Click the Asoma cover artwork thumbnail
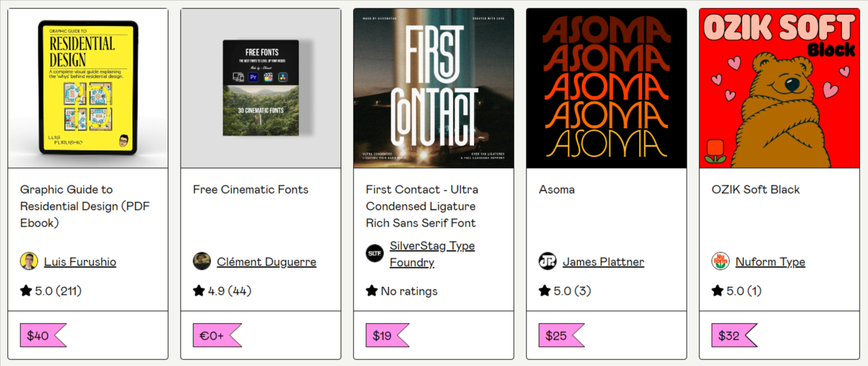This screenshot has width=868, height=366. 606,87
